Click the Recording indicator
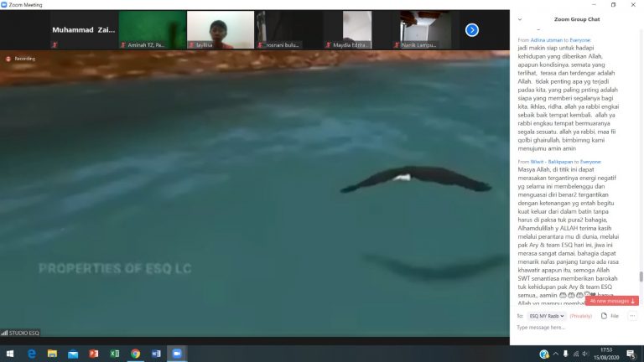This screenshot has width=644, height=362. (21, 59)
